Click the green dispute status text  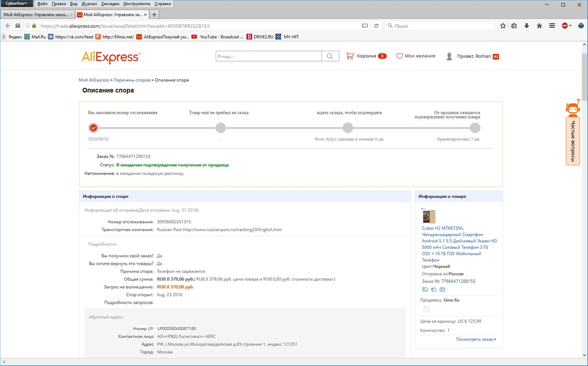tap(172, 165)
